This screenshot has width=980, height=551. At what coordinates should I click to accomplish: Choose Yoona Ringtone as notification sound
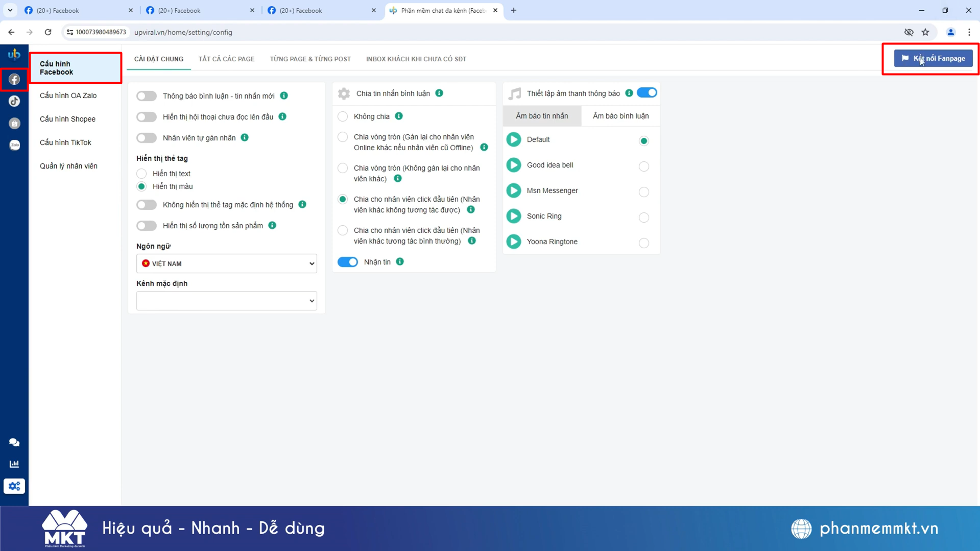[644, 243]
